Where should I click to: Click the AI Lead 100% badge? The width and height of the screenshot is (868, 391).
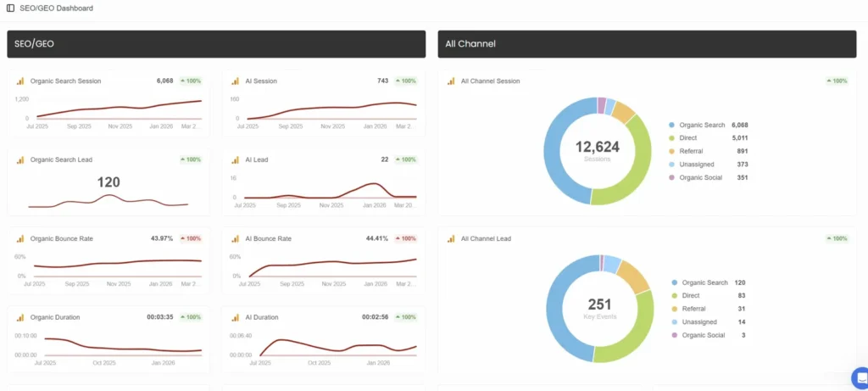click(406, 159)
